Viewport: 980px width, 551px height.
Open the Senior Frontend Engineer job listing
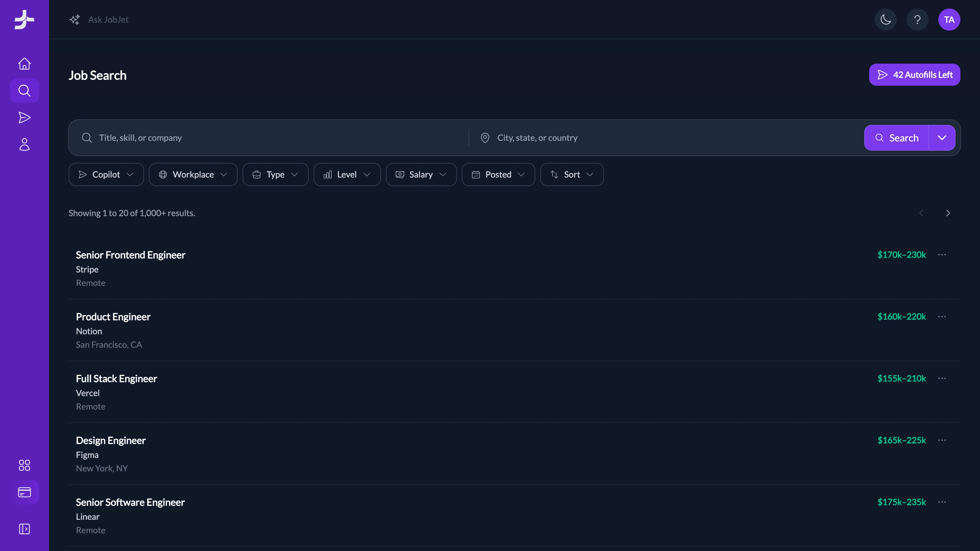pos(514,268)
